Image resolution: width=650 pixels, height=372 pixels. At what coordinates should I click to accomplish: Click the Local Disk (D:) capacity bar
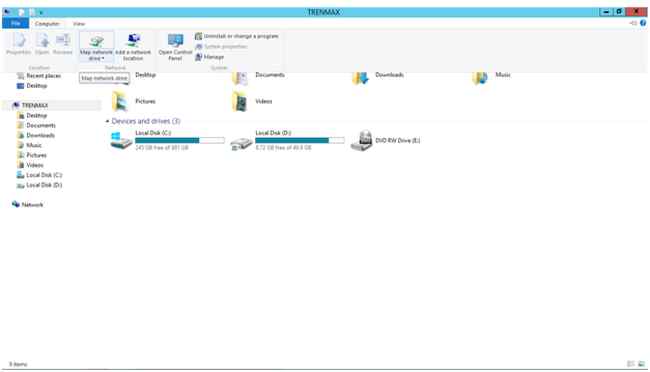(300, 141)
